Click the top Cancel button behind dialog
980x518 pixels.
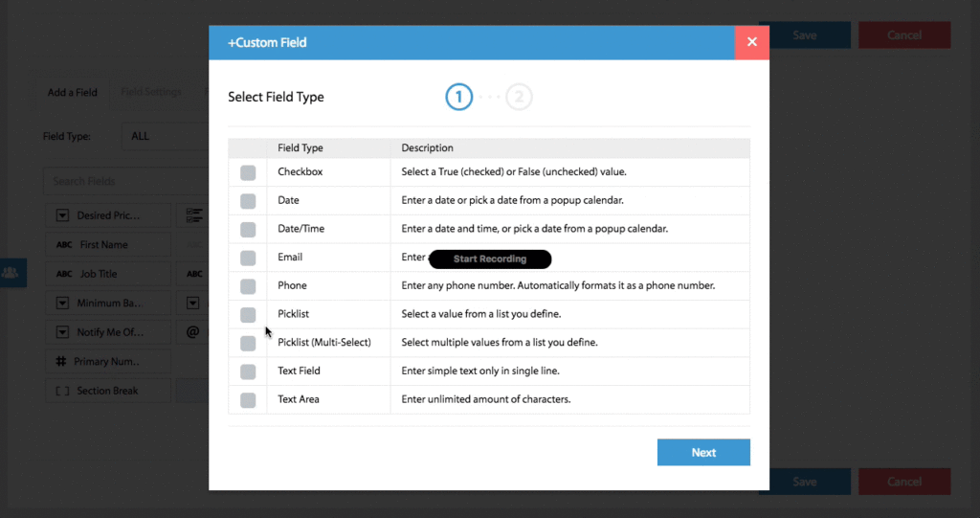[904, 35]
